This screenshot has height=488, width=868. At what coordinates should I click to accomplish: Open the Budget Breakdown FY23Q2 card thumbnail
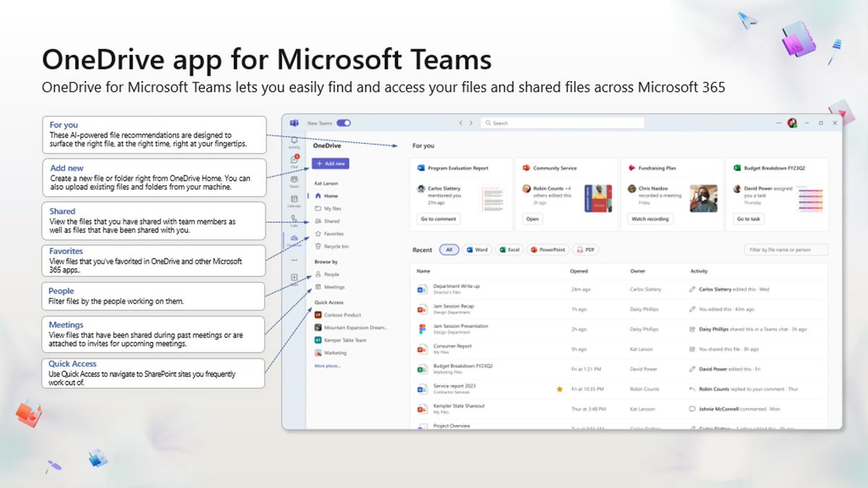tap(809, 197)
